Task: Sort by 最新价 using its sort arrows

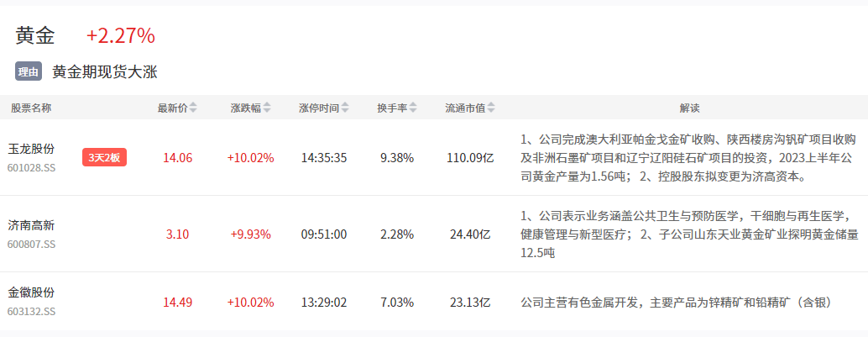Action: 193,108
